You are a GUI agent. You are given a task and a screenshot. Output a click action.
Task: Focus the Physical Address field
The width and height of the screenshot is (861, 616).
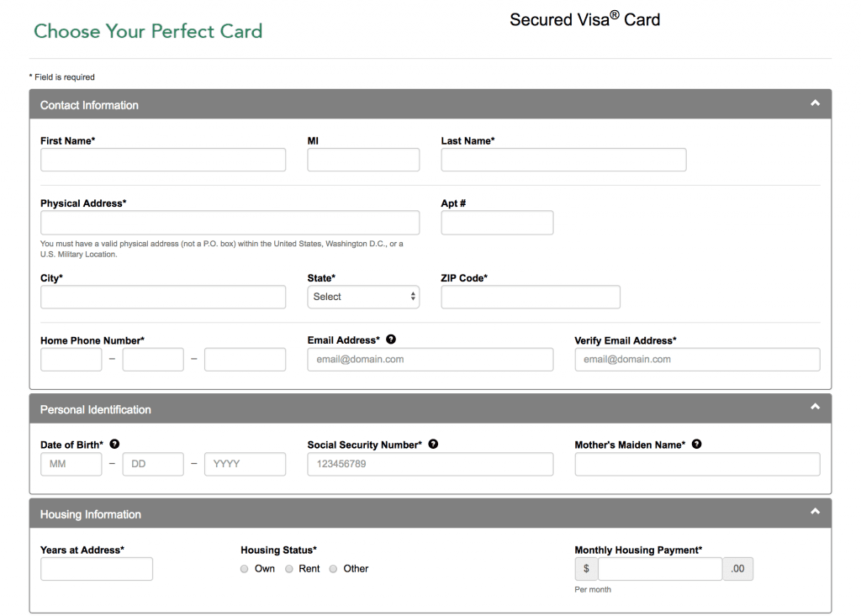(230, 223)
